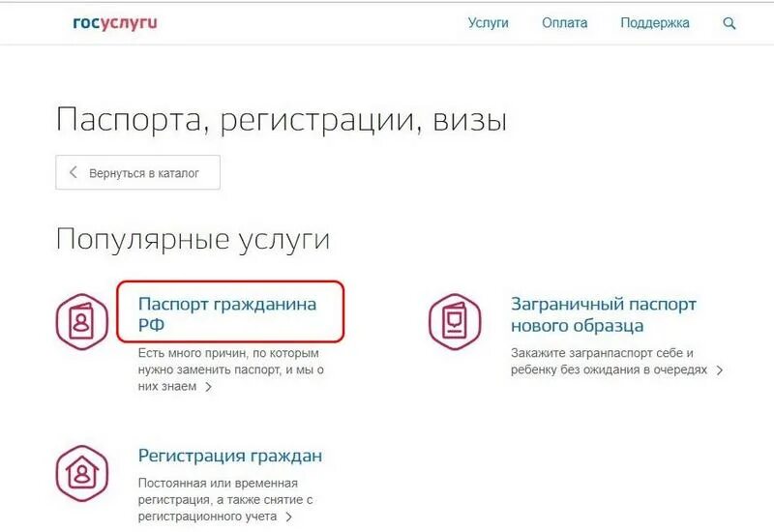The height and width of the screenshot is (532, 774).
Task: Open the Поддержка menu item
Action: [x=655, y=23]
